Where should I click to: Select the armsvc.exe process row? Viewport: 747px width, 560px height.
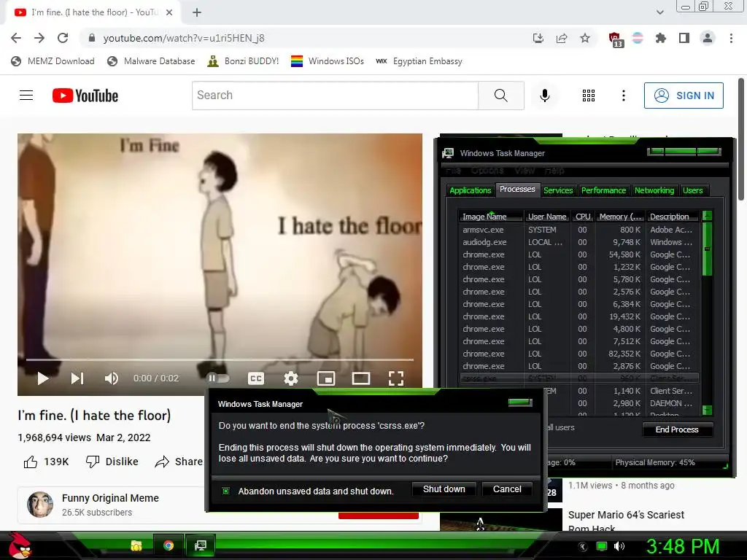[580, 230]
